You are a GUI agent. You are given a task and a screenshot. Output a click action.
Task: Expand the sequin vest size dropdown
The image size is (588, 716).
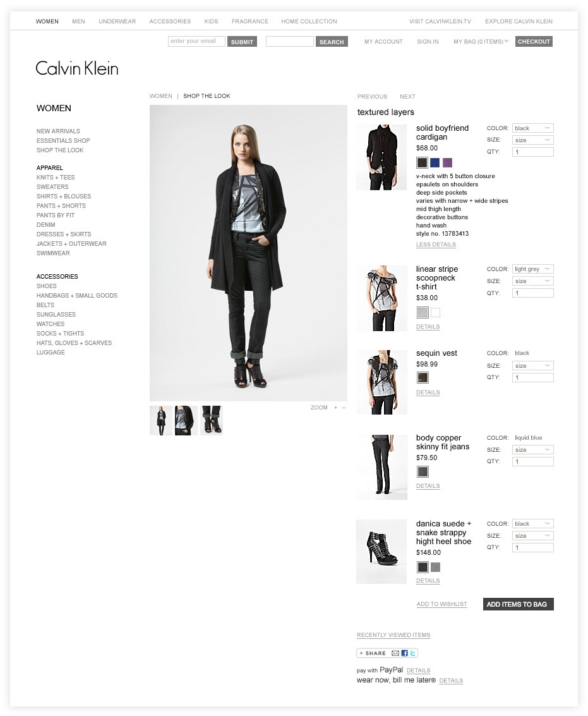pyautogui.click(x=533, y=366)
